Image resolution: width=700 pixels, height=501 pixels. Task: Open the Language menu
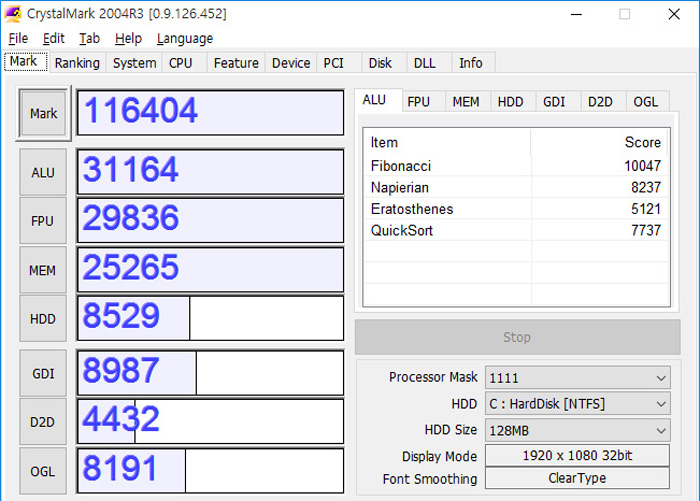[185, 38]
